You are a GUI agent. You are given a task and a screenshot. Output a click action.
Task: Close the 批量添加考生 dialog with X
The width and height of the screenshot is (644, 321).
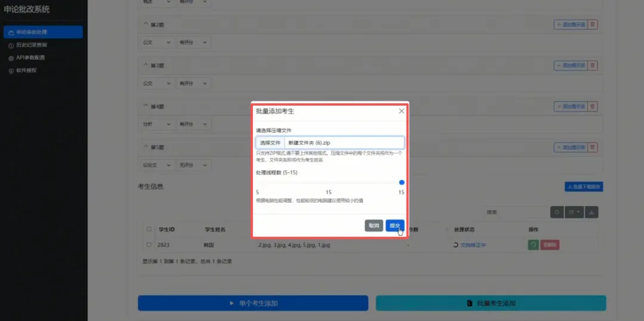[401, 111]
